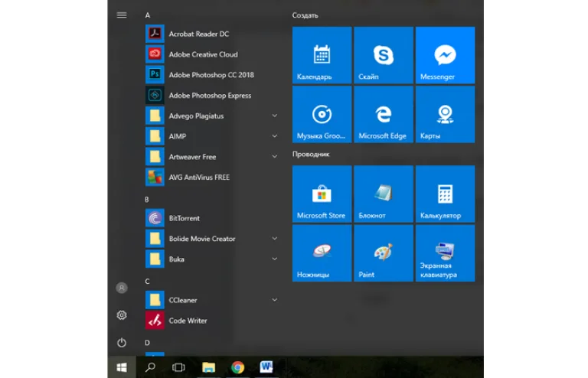Click the Search magnifier on the taskbar
Image resolution: width=588 pixels, height=378 pixels.
click(x=150, y=367)
